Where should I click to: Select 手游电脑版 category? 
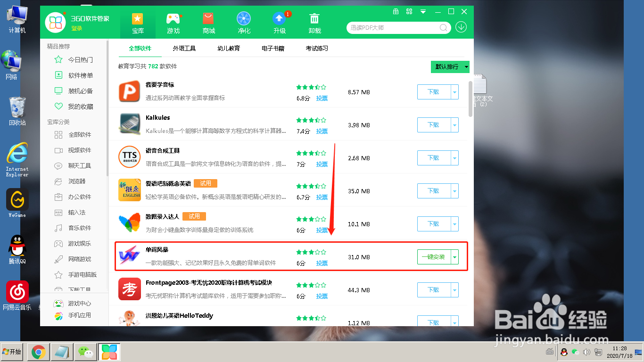coord(76,275)
